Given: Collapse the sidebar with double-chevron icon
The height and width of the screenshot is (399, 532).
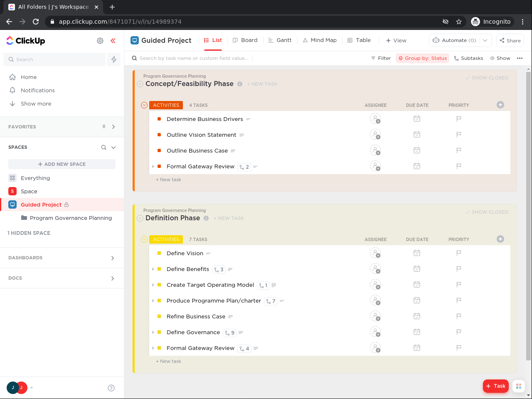Looking at the screenshot, I should click(113, 41).
